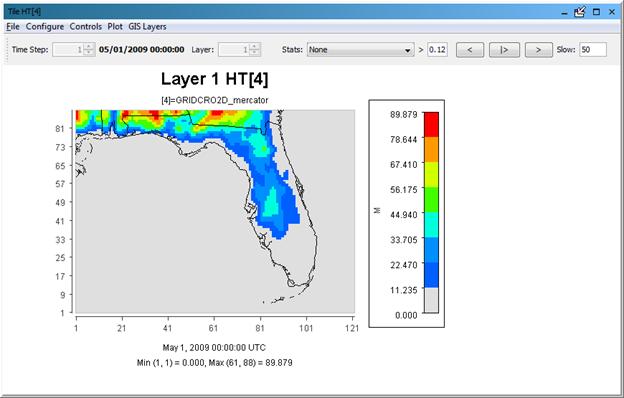Increase the Layer spinner value

click(x=255, y=47)
